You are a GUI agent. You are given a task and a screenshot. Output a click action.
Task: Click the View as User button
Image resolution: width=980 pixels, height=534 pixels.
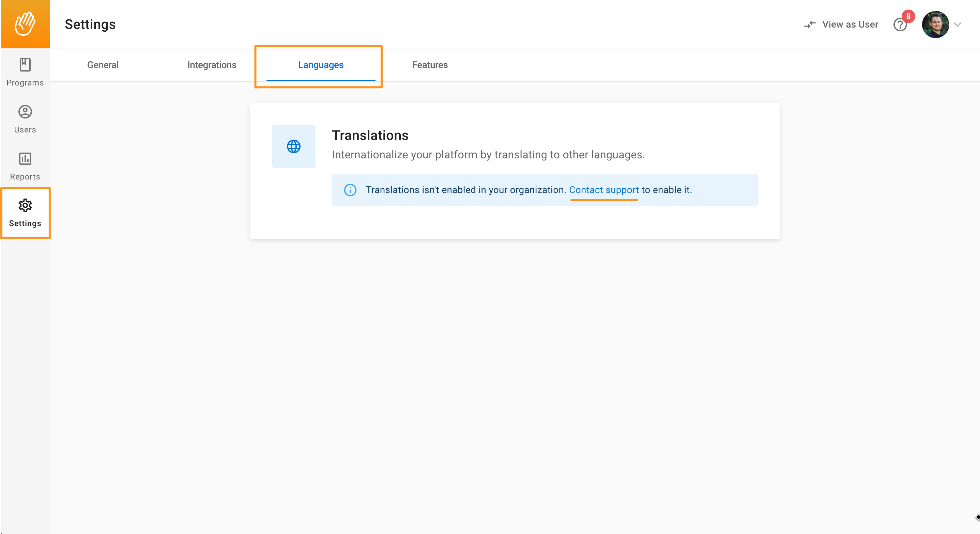tap(850, 25)
